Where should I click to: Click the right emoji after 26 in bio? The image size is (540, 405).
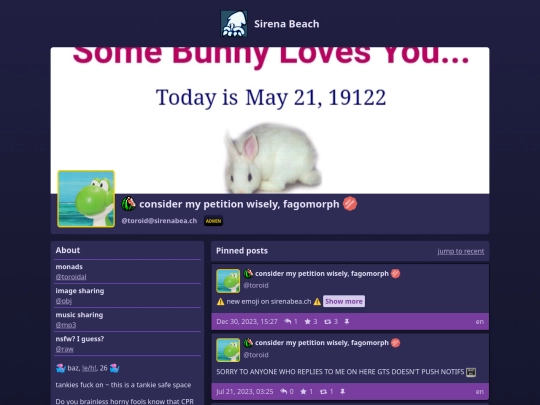(x=114, y=368)
